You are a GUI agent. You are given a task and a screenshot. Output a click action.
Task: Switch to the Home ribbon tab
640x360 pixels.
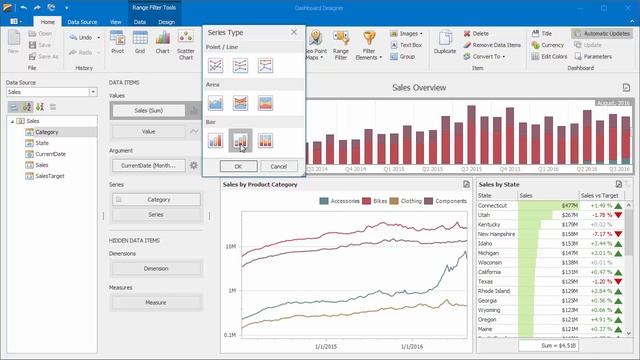47,22
